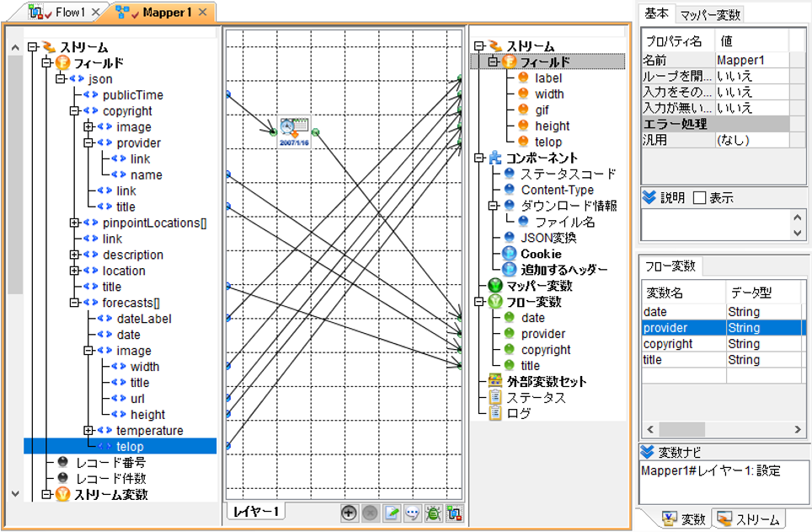Switch to the ストリーム bottom tab
Screen dimensions: 812x532
749,519
